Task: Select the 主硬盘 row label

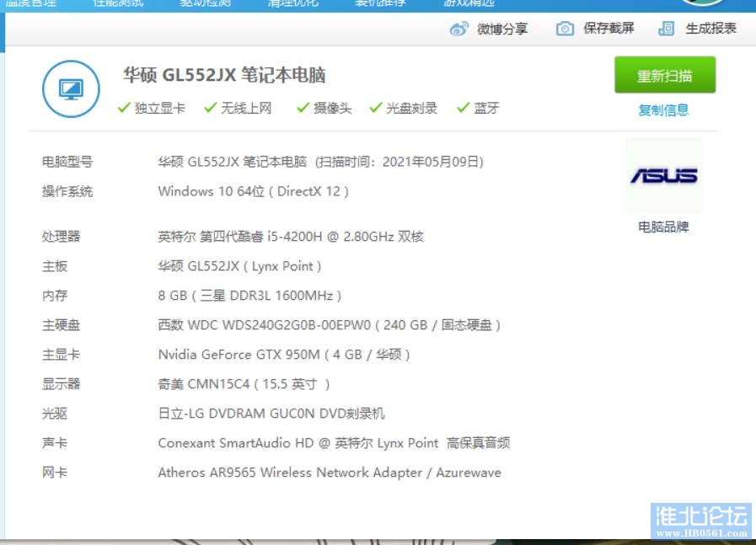Action: coord(61,325)
